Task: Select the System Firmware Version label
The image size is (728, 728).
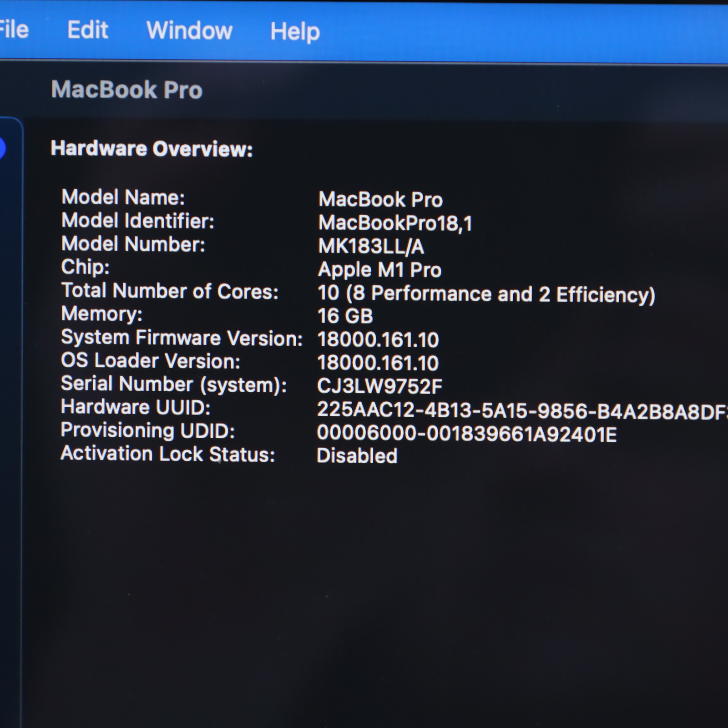Action: click(182, 338)
